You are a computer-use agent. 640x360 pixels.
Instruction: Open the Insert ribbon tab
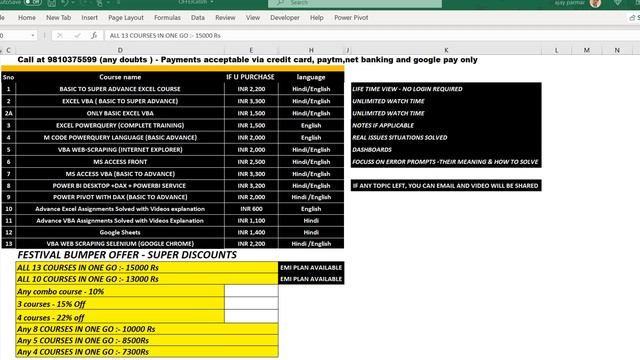point(89,18)
